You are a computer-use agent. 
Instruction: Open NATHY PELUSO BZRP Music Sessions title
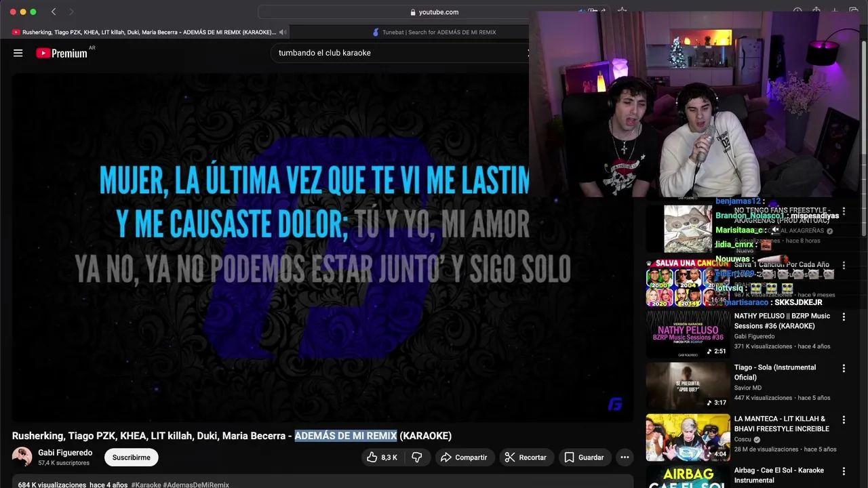point(782,321)
